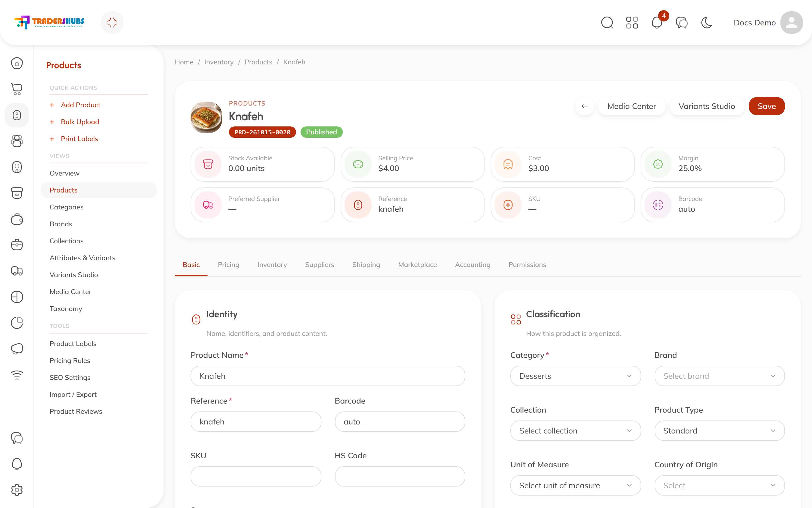Click the collapse sidebar icon beside logo
This screenshot has width=812, height=508.
pyautogui.click(x=112, y=23)
